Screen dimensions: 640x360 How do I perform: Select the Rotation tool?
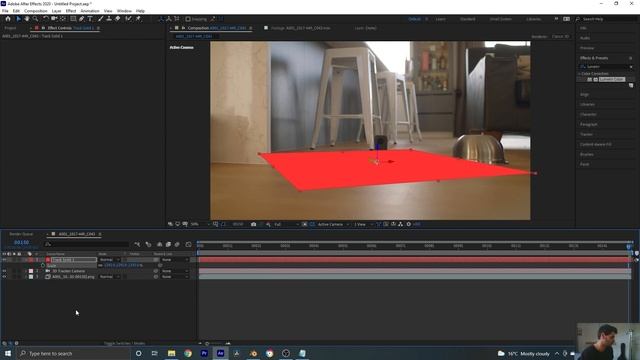(46, 19)
